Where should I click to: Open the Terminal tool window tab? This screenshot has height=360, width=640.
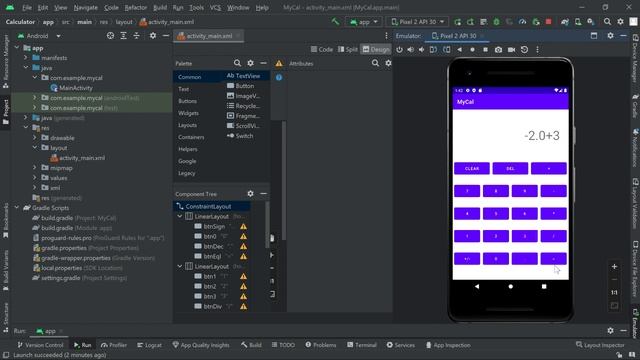point(362,345)
